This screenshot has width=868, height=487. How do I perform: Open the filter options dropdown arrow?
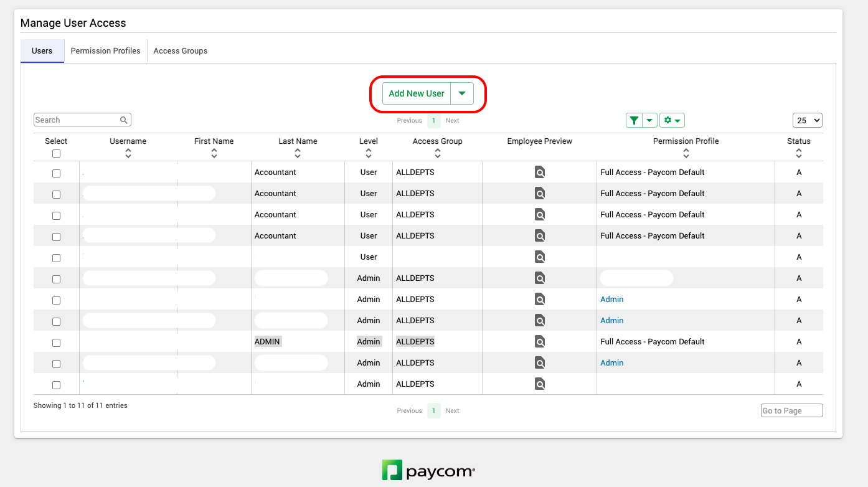tap(649, 120)
